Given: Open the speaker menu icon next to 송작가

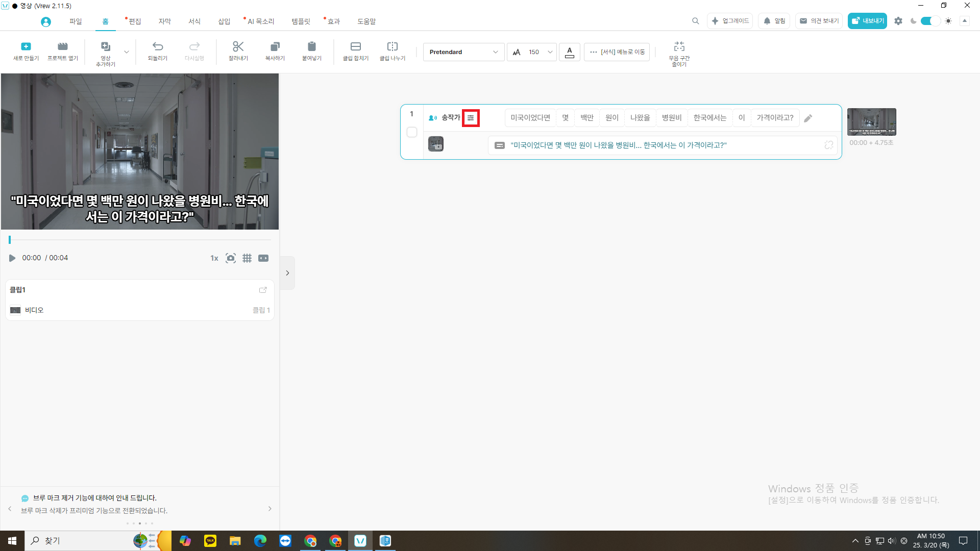Looking at the screenshot, I should pyautogui.click(x=471, y=118).
